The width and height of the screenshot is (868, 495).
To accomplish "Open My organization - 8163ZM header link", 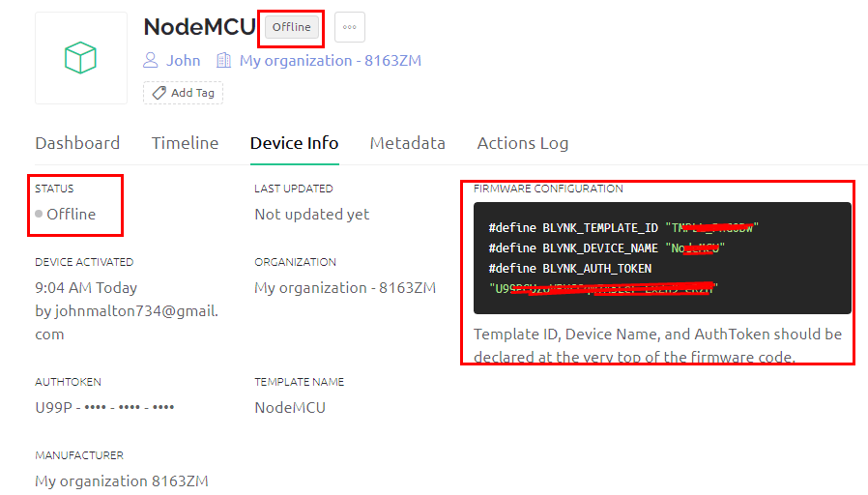I will 331,60.
